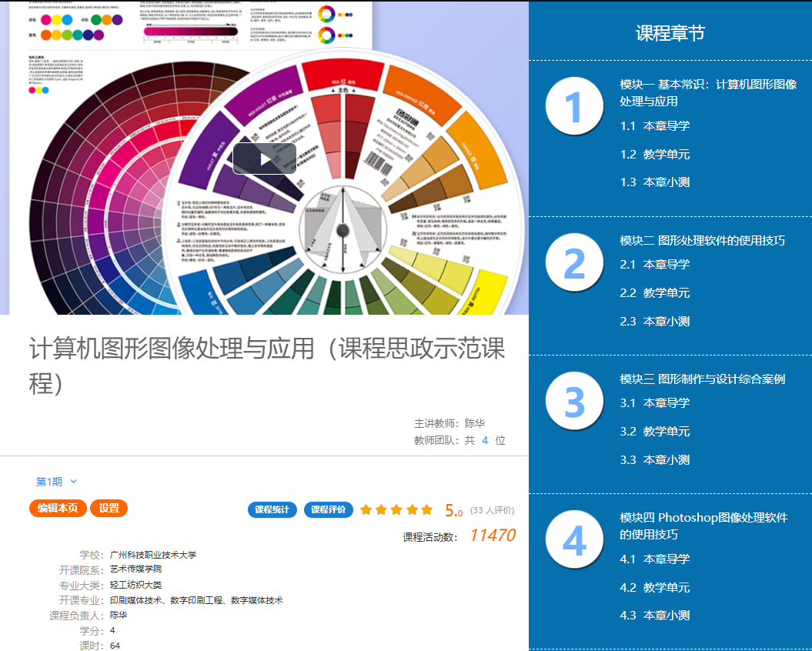This screenshot has width=812, height=651.
Task: Select 模块二 图形处理软件的使用技巧 heading
Action: 702,241
